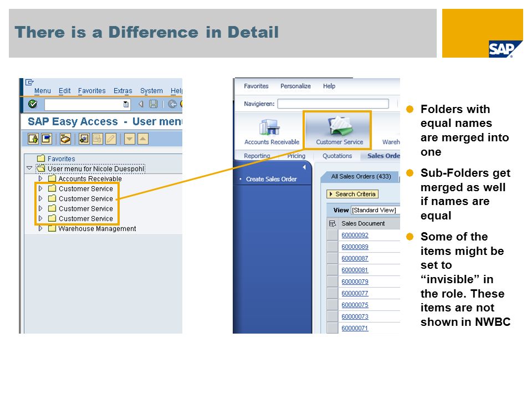Viewport: 532px width, 399px height.
Task: Click the table select-all icon beside Sales Document
Action: tap(332, 223)
